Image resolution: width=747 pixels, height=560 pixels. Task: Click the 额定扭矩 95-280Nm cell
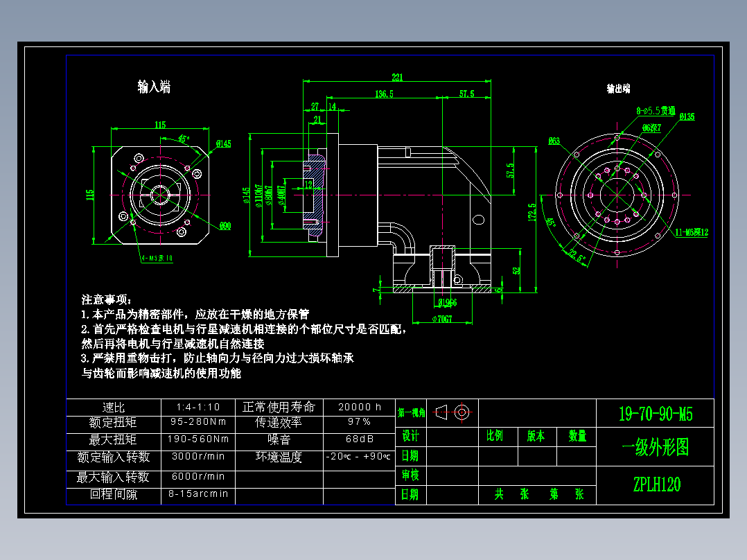198,423
